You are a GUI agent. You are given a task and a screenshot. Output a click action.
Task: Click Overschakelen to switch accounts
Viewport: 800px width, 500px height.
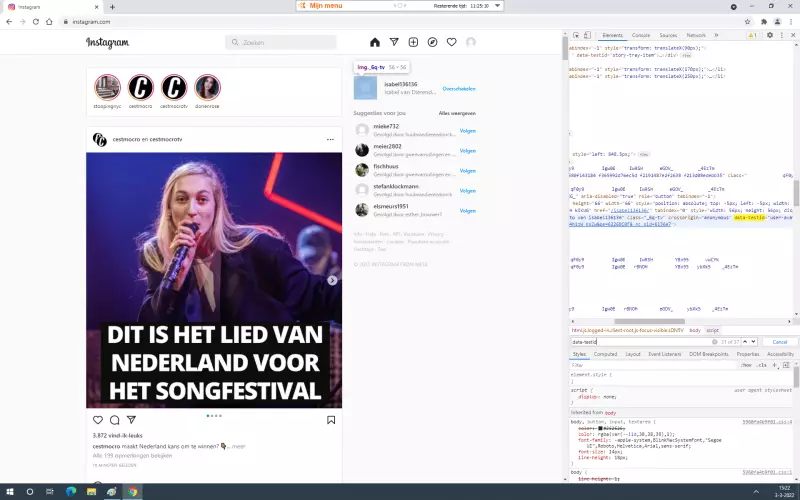pyautogui.click(x=459, y=89)
